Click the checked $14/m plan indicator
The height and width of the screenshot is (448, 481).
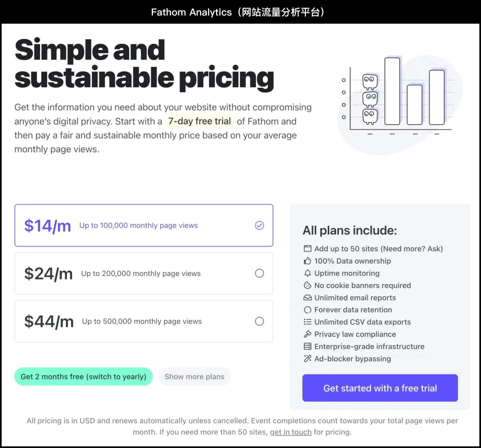coord(259,225)
